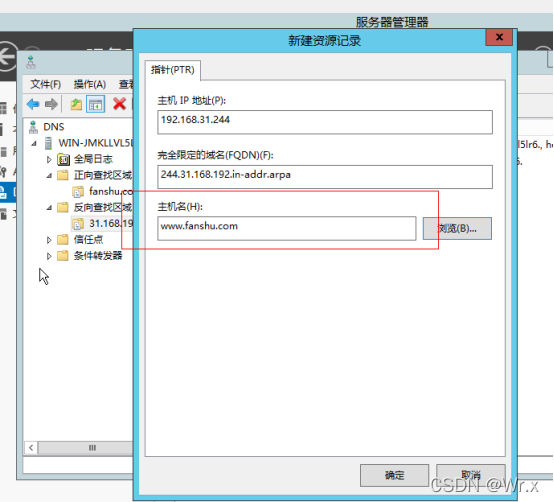Click the Server Manager back arrow button

click(x=6, y=57)
